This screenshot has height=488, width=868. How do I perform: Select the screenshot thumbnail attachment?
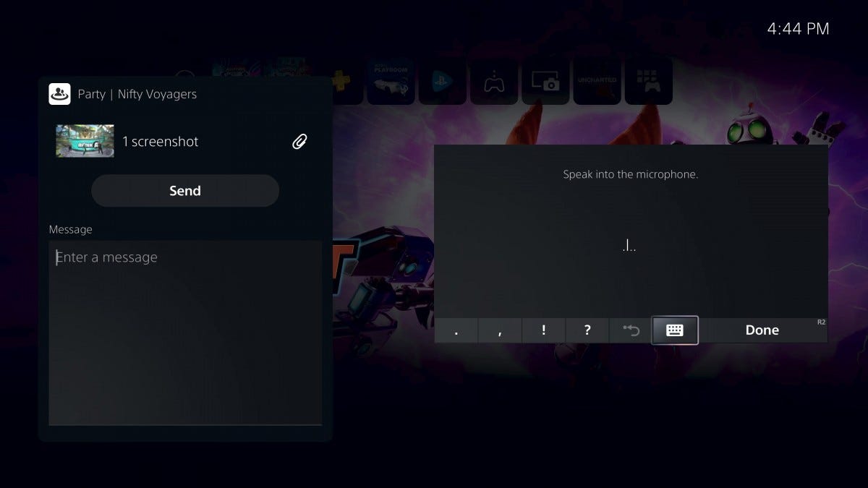tap(85, 141)
